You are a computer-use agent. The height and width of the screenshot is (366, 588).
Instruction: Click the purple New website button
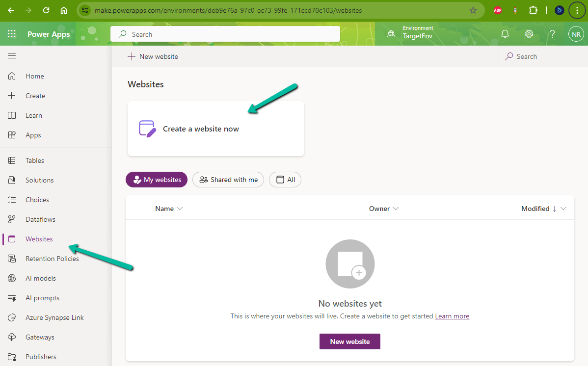coord(350,341)
